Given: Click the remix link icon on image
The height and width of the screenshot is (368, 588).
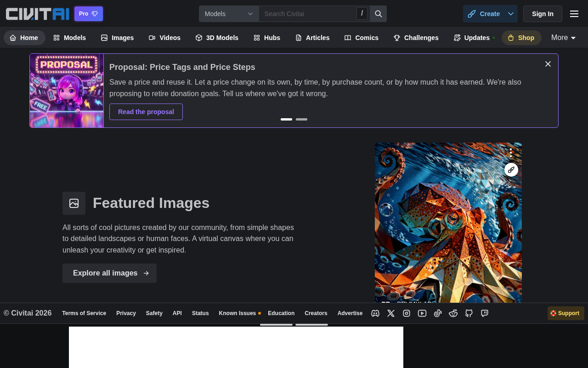Looking at the screenshot, I should [511, 170].
